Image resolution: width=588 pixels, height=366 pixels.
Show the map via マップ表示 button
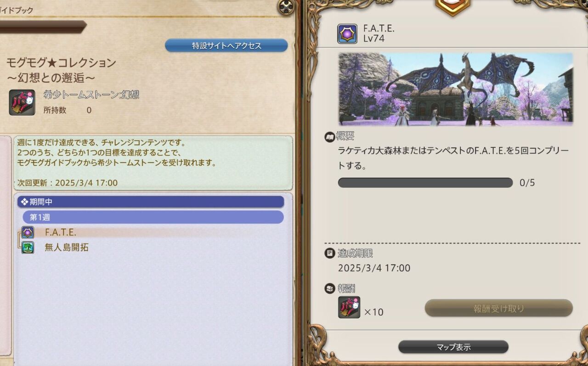pyautogui.click(x=453, y=347)
